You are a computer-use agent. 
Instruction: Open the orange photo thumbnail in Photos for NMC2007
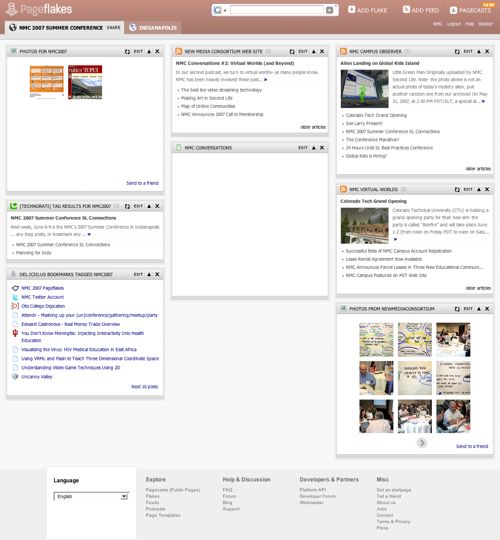(46, 82)
